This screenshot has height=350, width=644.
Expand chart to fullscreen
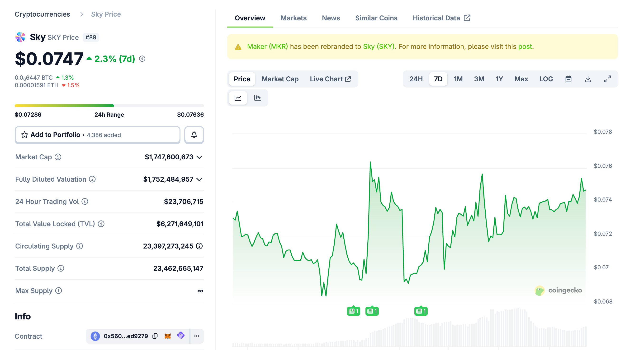click(607, 79)
